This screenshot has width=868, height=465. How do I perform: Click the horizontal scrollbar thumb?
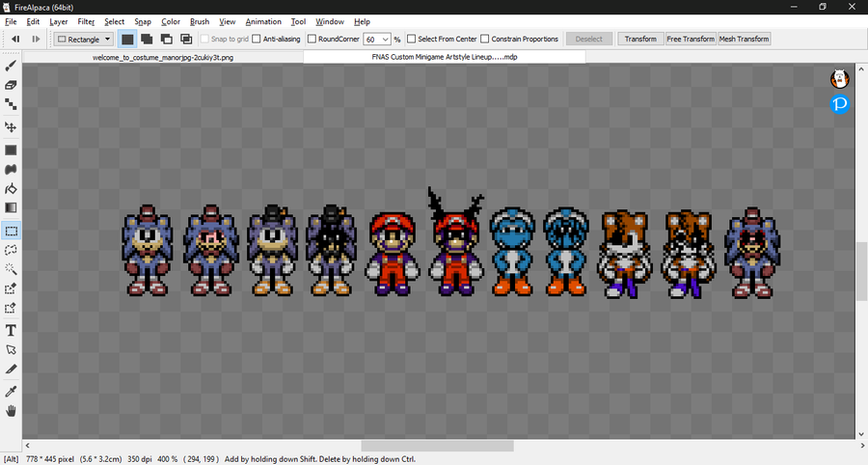click(x=437, y=446)
